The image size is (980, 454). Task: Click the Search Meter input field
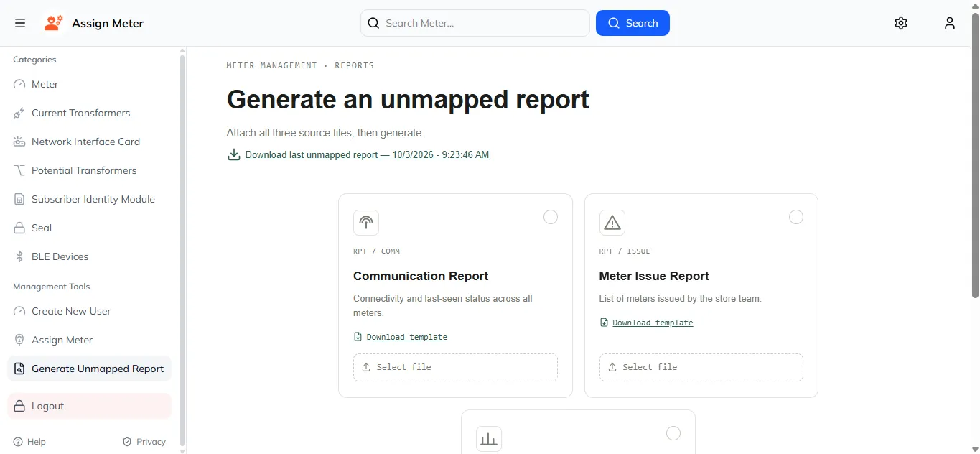(x=475, y=23)
